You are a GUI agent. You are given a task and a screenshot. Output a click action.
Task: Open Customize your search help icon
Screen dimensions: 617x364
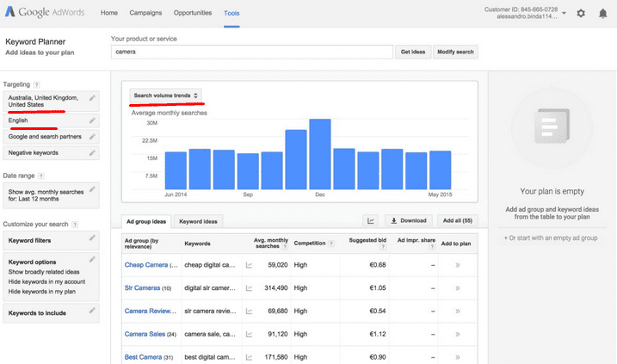pyautogui.click(x=75, y=225)
